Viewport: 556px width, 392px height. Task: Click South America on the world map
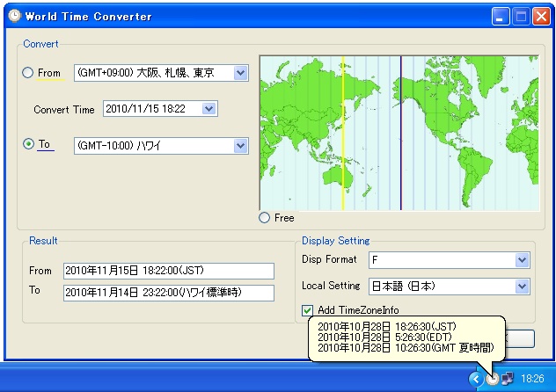tap(473, 173)
